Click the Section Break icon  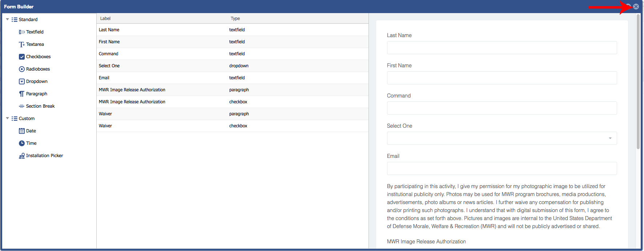coord(22,106)
